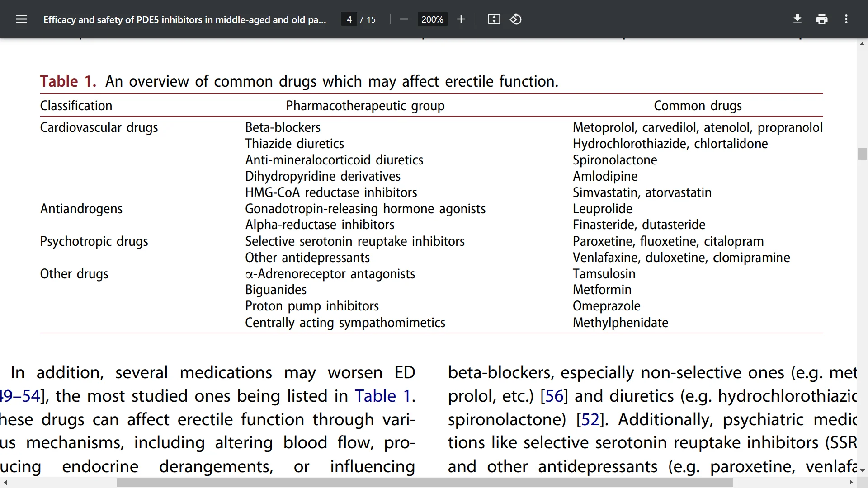Click the 'Table 1.' caption label
The image size is (868, 488).
tap(68, 81)
